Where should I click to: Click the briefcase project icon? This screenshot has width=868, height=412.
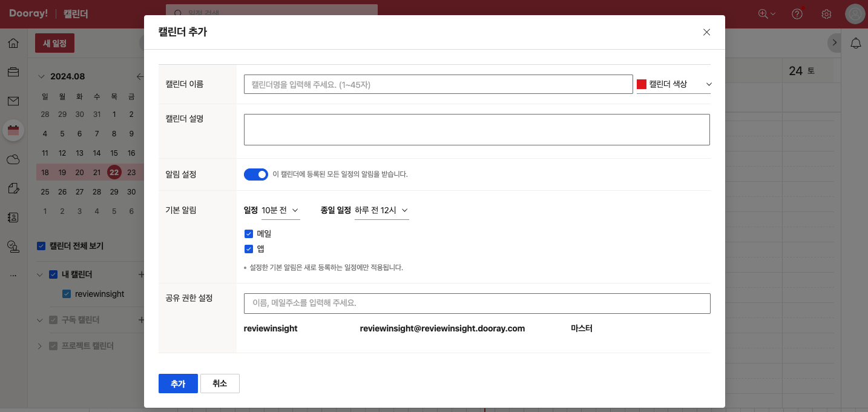[13, 72]
